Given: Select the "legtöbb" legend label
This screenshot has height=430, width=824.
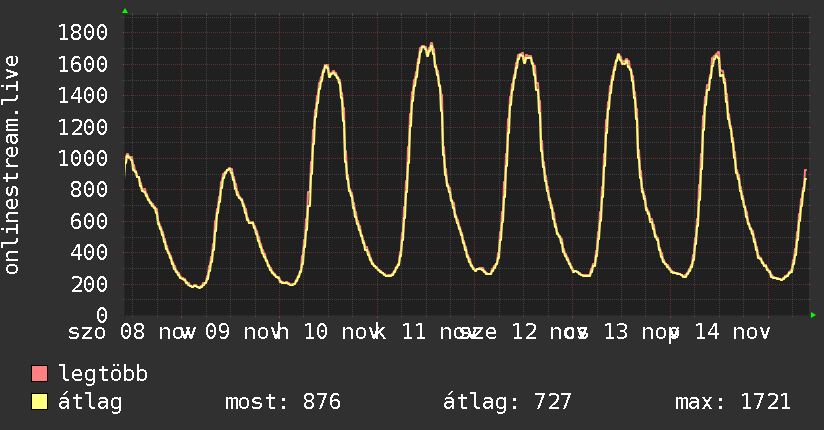Looking at the screenshot, I should [x=103, y=374].
